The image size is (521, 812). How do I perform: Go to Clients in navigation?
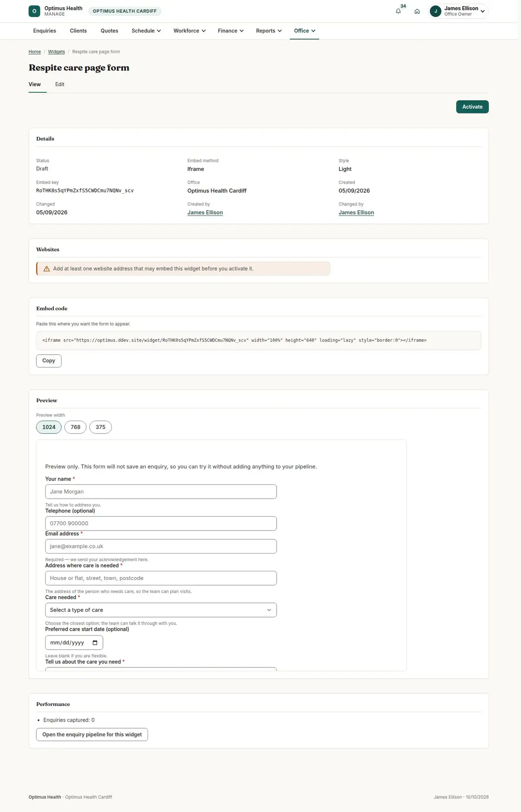point(78,31)
